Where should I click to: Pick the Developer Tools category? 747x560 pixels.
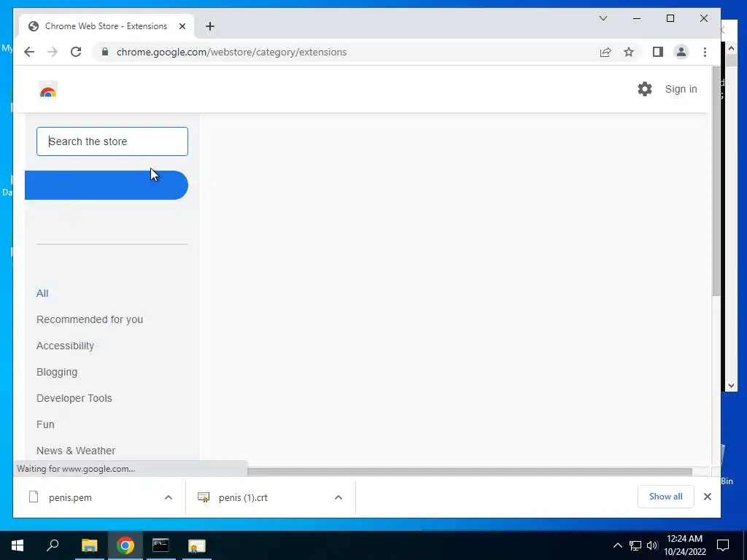pyautogui.click(x=74, y=398)
